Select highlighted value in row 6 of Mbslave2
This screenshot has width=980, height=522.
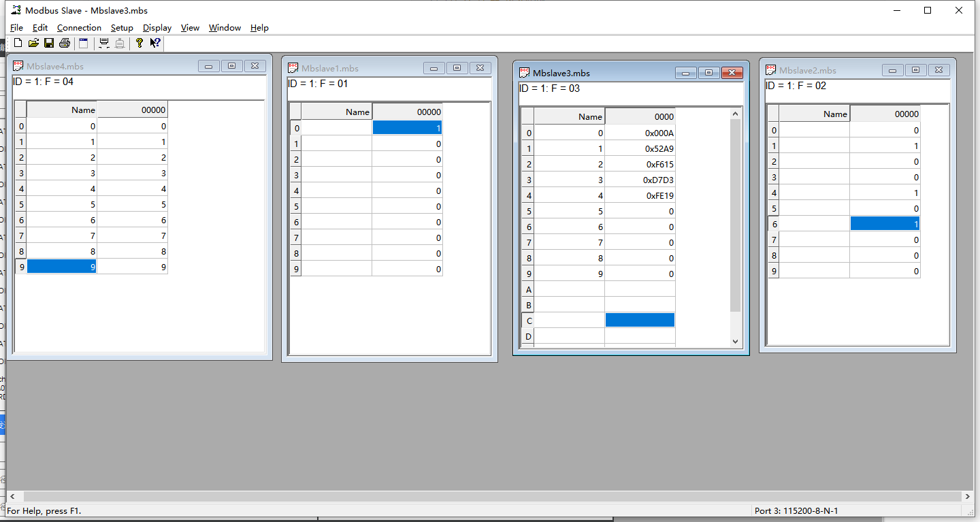885,224
